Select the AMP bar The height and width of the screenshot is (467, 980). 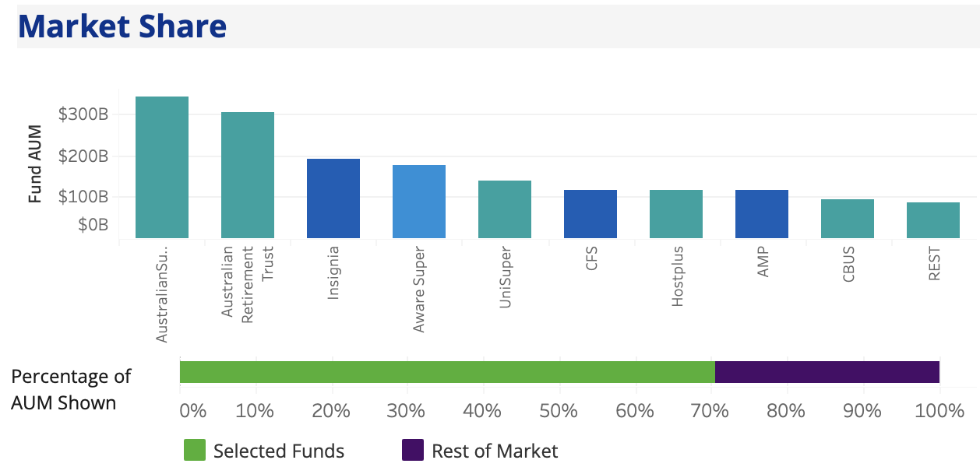[x=762, y=214]
